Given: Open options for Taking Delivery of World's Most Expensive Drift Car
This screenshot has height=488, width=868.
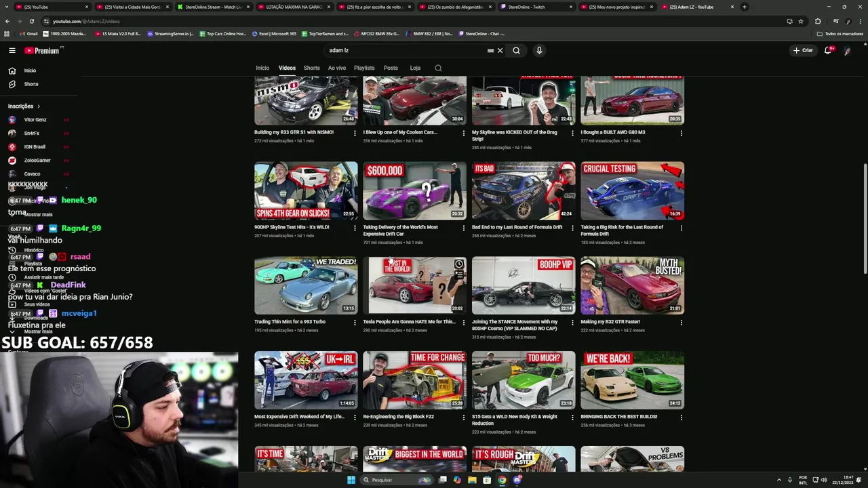Looking at the screenshot, I should [464, 228].
